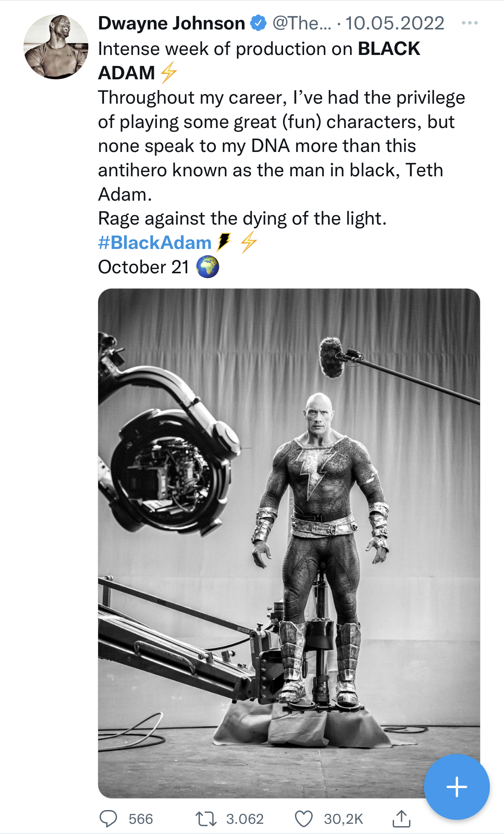Open the truncated @The... handle
Screen dimensions: 504x834
coord(301,23)
